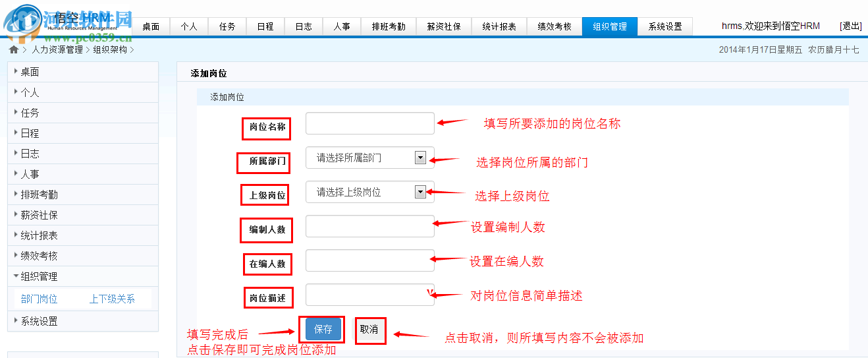Screen dimensions: 868x358
Task: Open the 上下级关系 sidebar link
Action: (x=112, y=299)
